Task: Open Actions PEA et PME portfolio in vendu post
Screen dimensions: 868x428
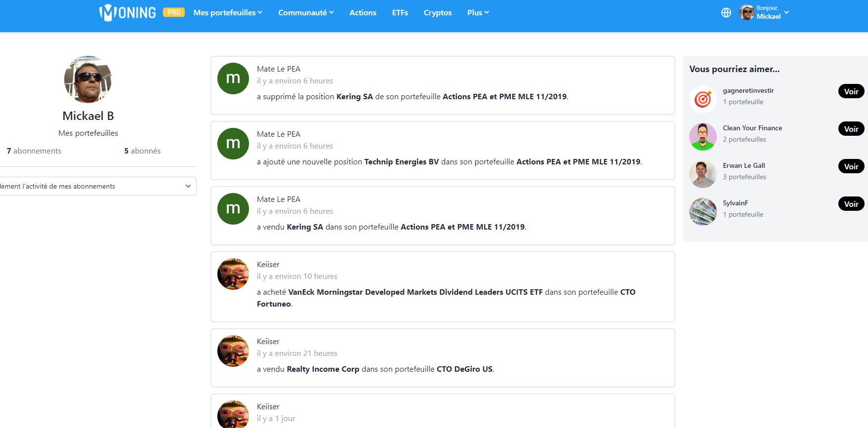Action: tap(462, 227)
